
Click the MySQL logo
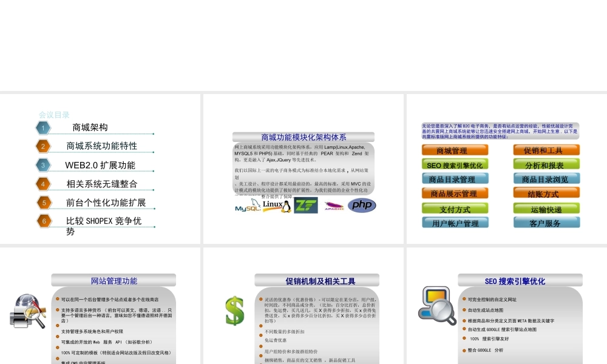tap(248, 206)
